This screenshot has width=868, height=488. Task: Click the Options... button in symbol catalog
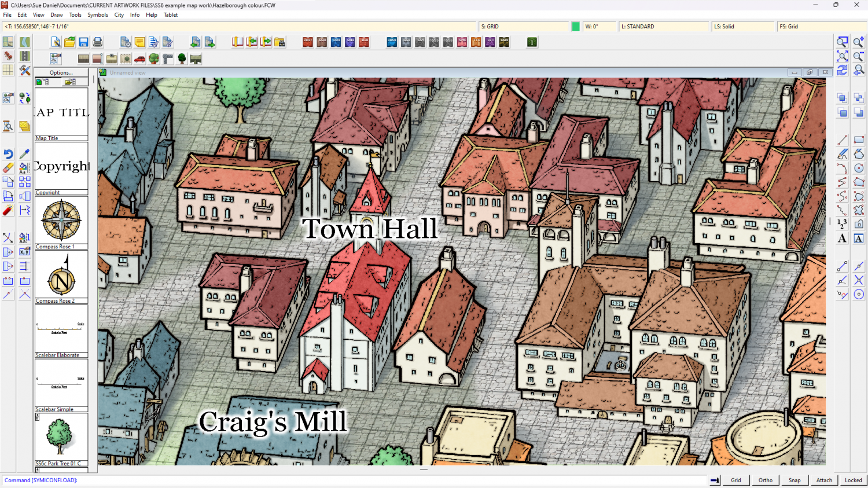(x=61, y=72)
